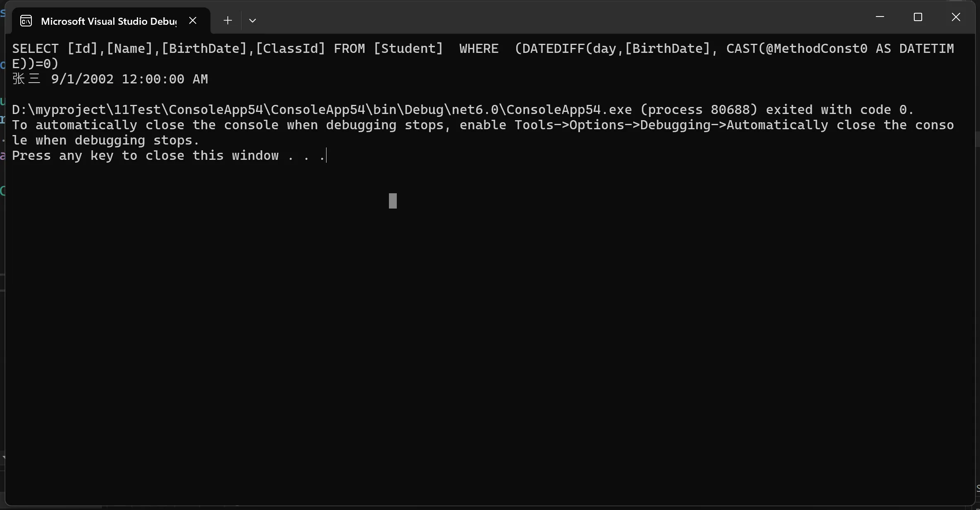Close the debug console window
This screenshot has height=510, width=980.
coord(956,17)
